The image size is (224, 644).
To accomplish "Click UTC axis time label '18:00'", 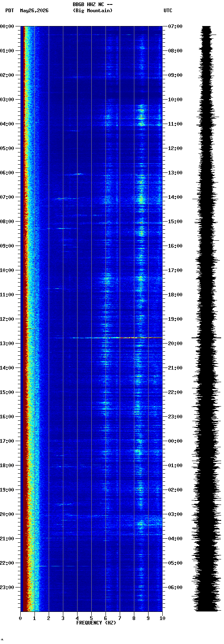I will click(x=175, y=295).
